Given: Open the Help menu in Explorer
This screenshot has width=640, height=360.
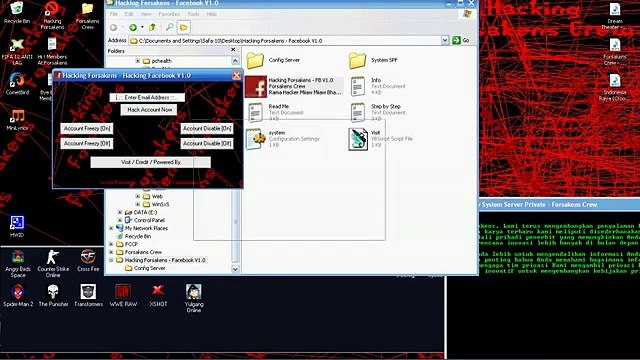Looking at the screenshot, I should pos(211,14).
